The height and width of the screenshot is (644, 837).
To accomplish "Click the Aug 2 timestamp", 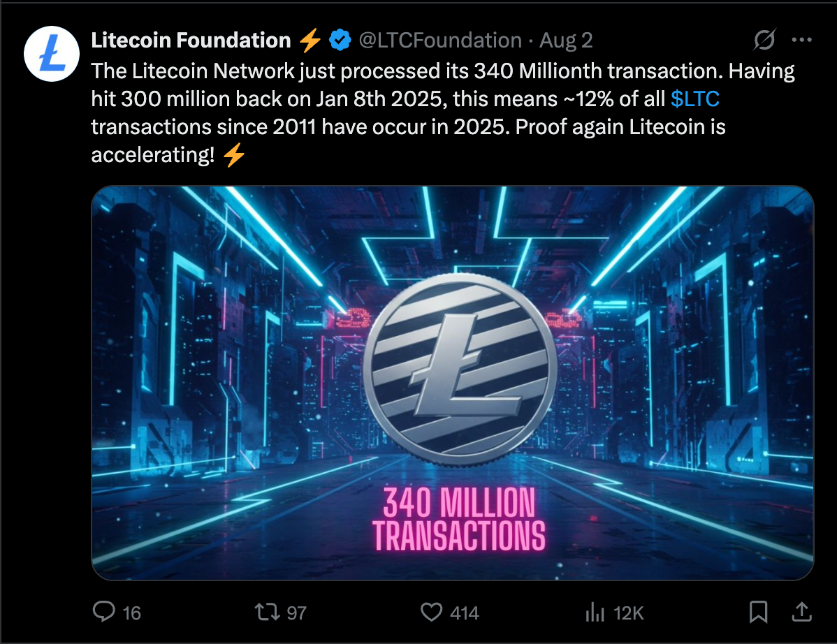I will [x=563, y=41].
